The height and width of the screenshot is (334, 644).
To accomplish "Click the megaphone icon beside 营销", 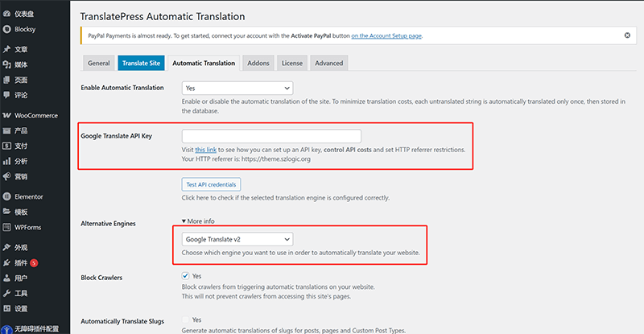I will pos(6,176).
